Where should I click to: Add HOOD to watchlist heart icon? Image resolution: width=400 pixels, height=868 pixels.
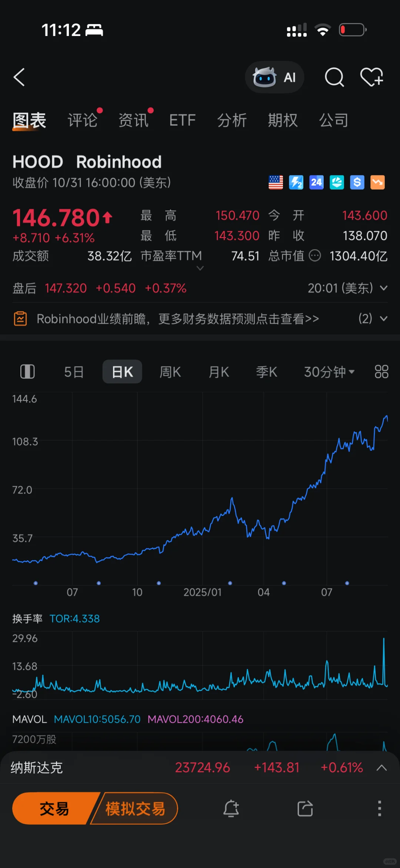tap(371, 77)
